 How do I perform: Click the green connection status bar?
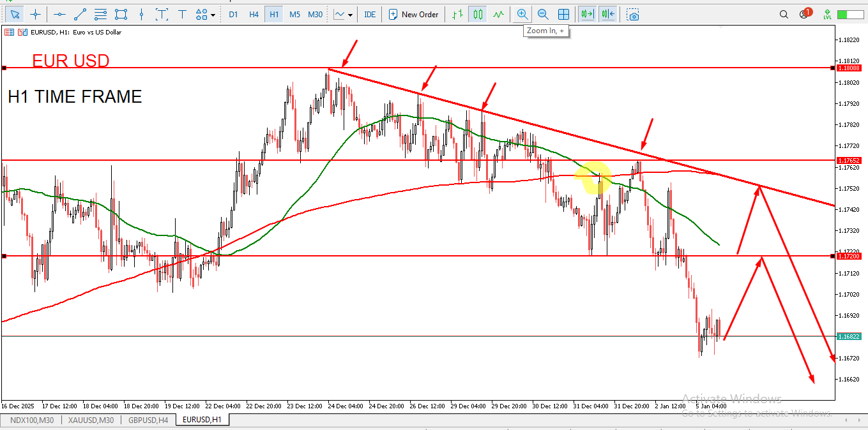tap(850, 14)
